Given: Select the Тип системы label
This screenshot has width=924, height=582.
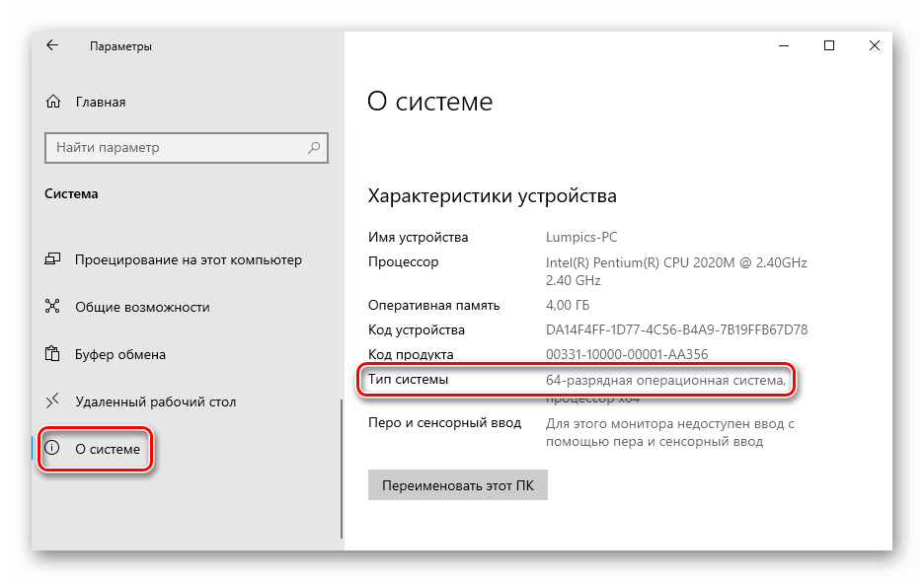Looking at the screenshot, I should coord(408,380).
